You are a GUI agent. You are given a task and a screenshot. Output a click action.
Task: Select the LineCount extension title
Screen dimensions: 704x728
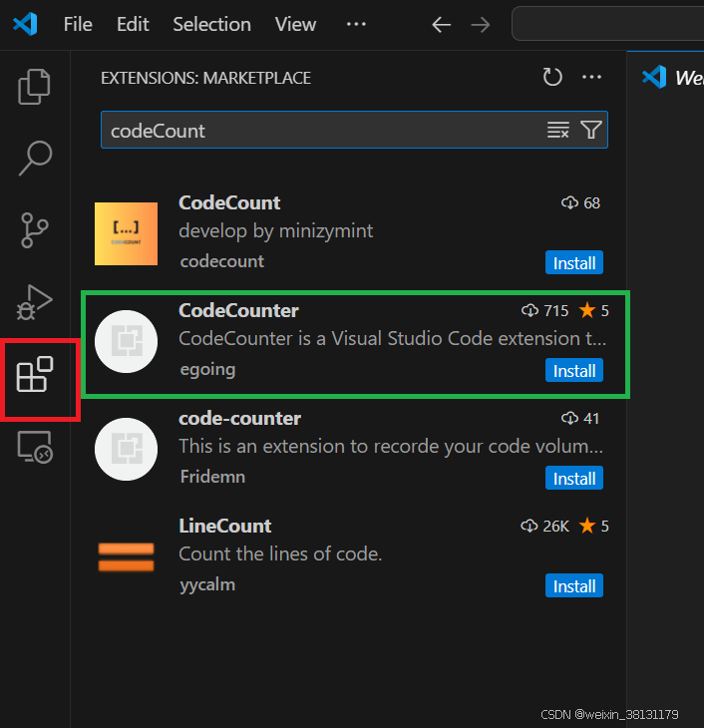tap(225, 526)
